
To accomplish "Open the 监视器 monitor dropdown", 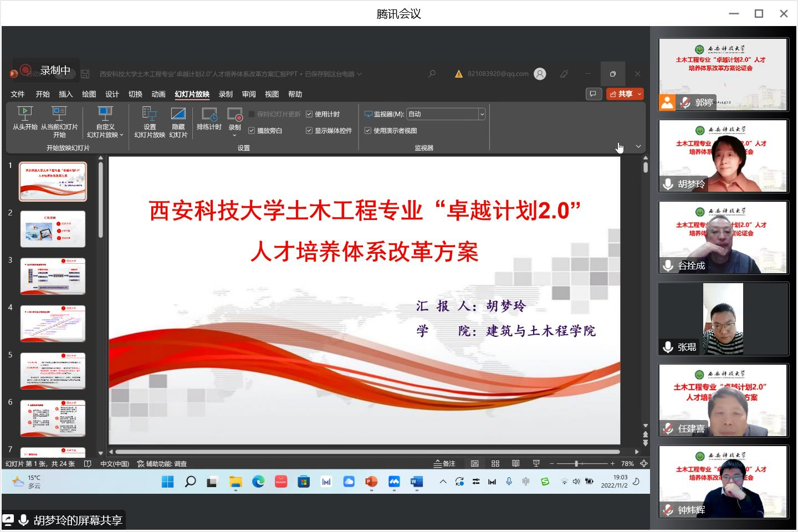I will [x=482, y=114].
